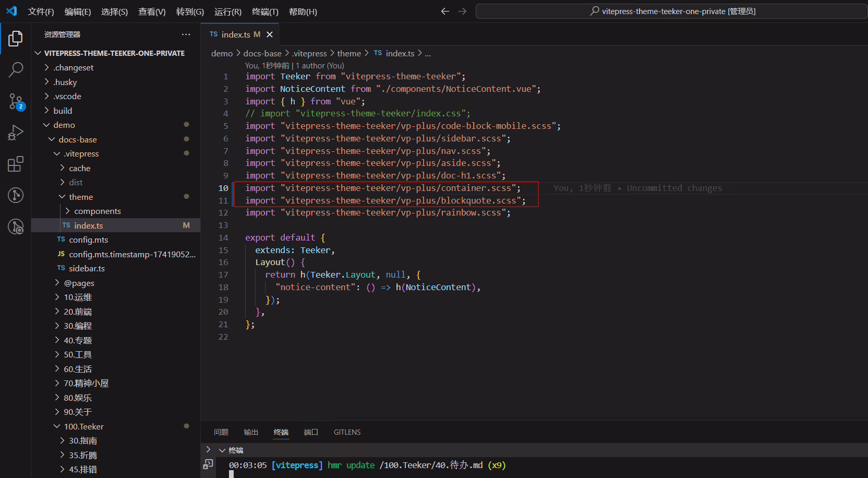Open Run and Debug view
Viewport: 868px width, 478px height.
point(16,133)
